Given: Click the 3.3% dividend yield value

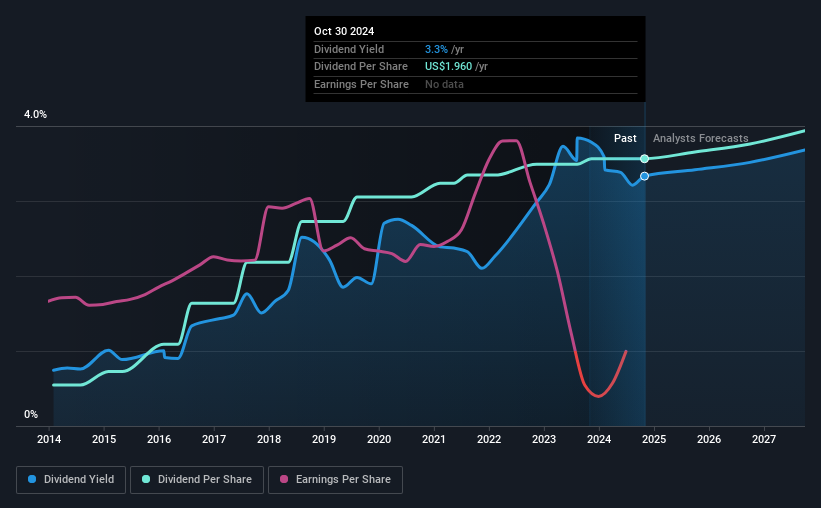Looking at the screenshot, I should point(436,49).
